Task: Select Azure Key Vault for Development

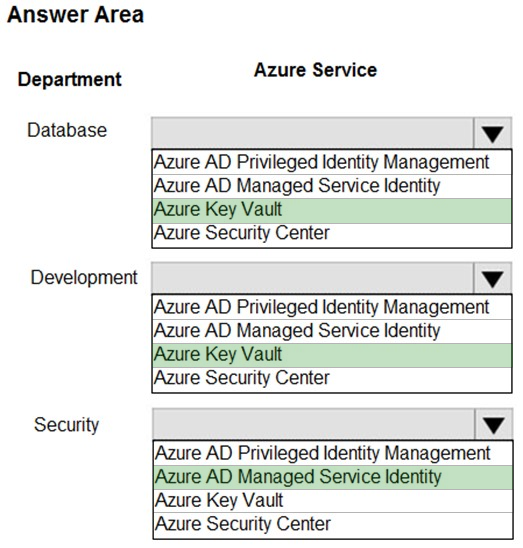Action: point(332,355)
